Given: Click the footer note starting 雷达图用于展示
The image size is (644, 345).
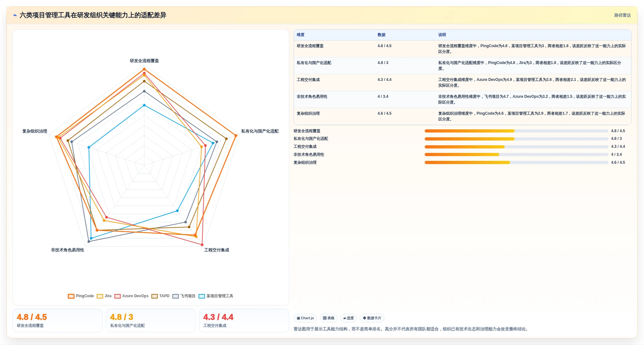Looking at the screenshot, I should 411,329.
